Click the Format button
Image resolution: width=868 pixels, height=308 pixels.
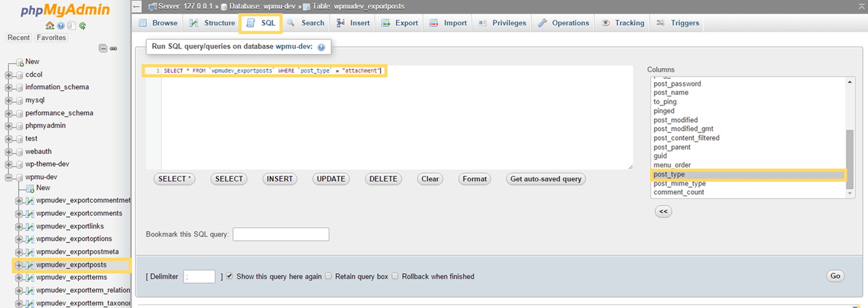[475, 179]
